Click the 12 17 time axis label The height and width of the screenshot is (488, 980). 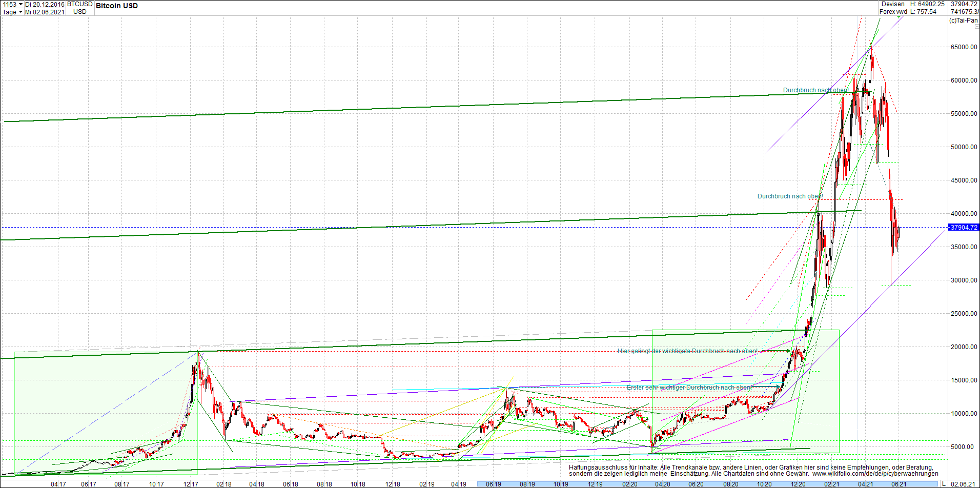click(191, 484)
